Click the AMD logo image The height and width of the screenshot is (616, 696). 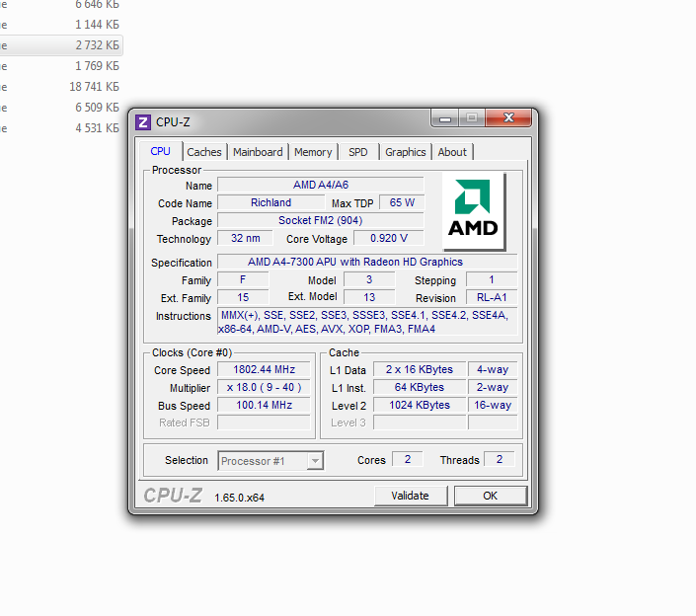(473, 211)
